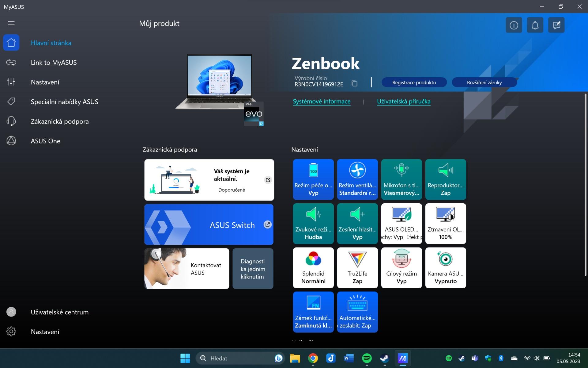Open clock and date 14:54
588x368 pixels.
click(568, 358)
